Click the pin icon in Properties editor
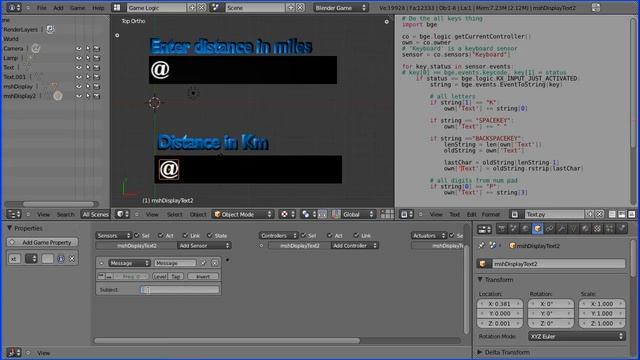This screenshot has height=360, width=640. tap(482, 245)
